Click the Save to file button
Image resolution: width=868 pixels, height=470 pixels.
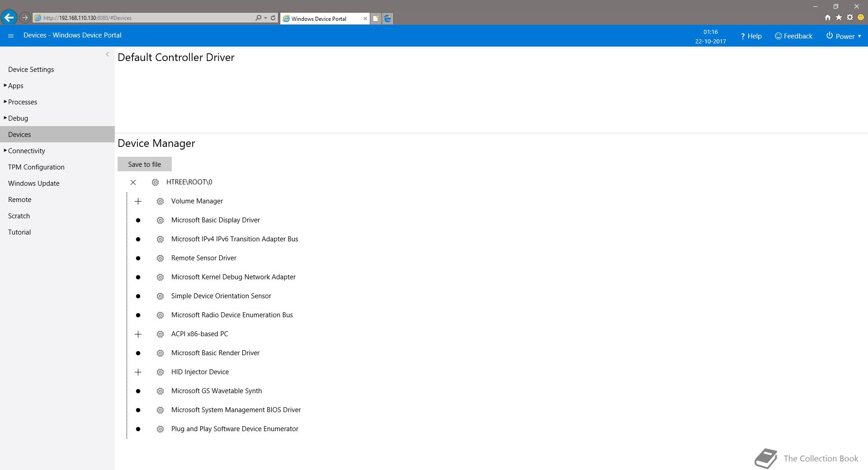[145, 164]
